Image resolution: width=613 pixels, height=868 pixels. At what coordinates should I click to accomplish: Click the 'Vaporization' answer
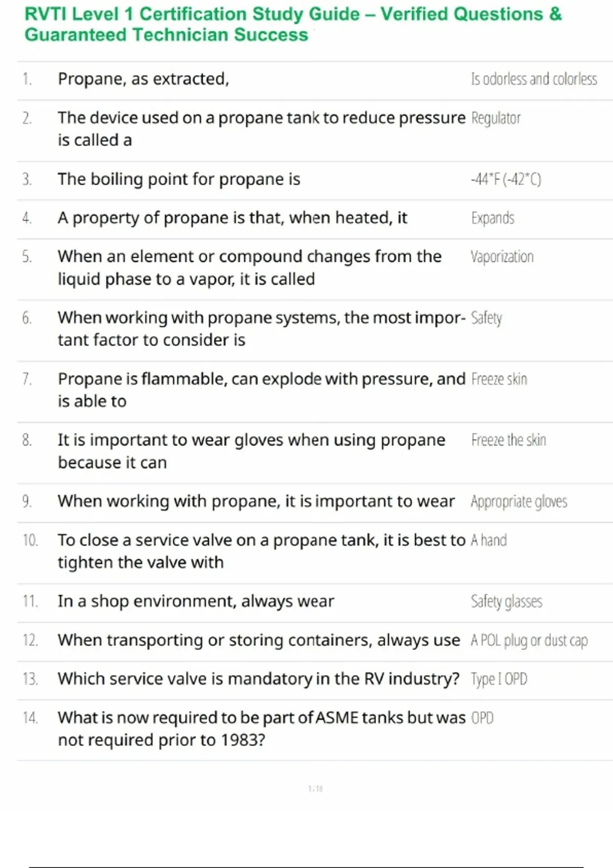tap(502, 257)
